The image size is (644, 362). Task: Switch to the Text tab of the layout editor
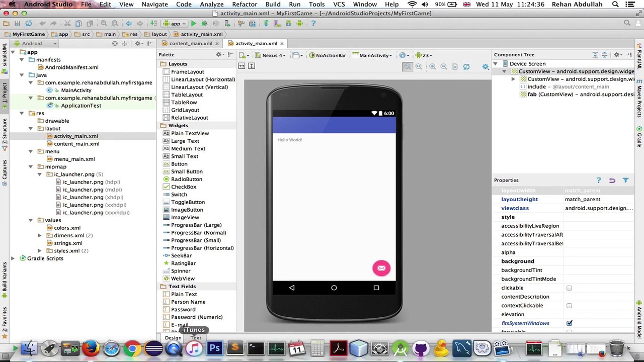pos(196,338)
